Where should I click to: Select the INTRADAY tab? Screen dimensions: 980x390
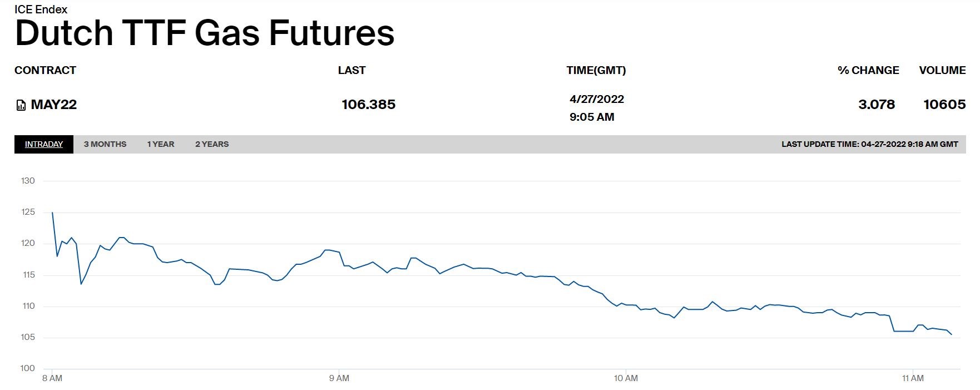point(44,144)
